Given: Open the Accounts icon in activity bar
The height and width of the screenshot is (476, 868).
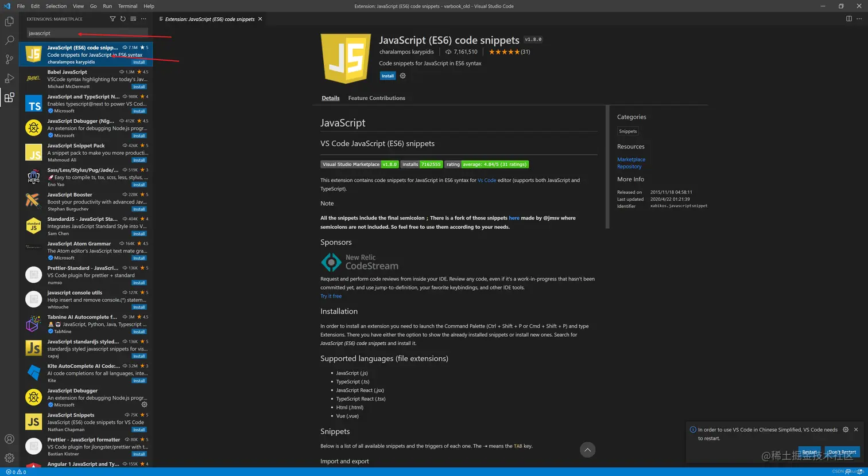Looking at the screenshot, I should click(9, 439).
